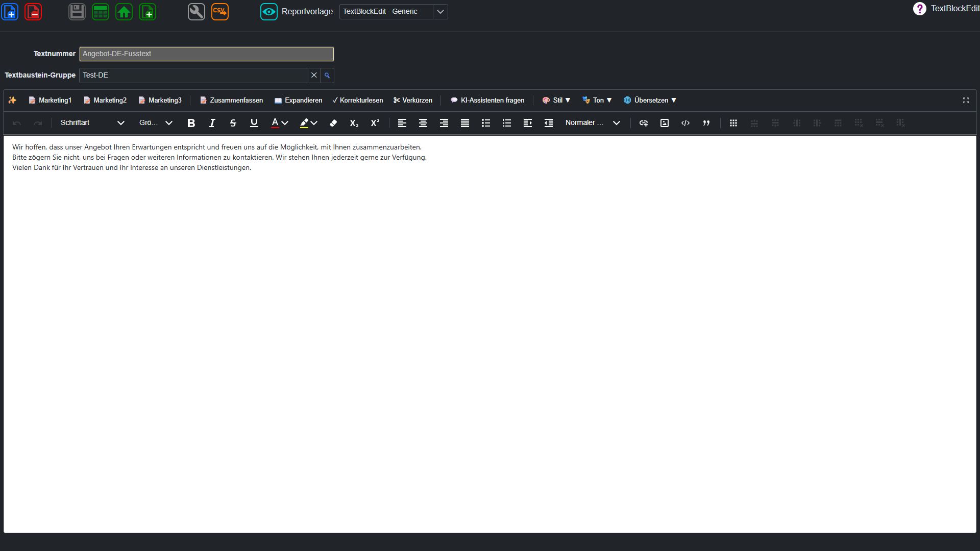The width and height of the screenshot is (980, 551).
Task: Click into the Textnummer input field
Action: point(207,54)
